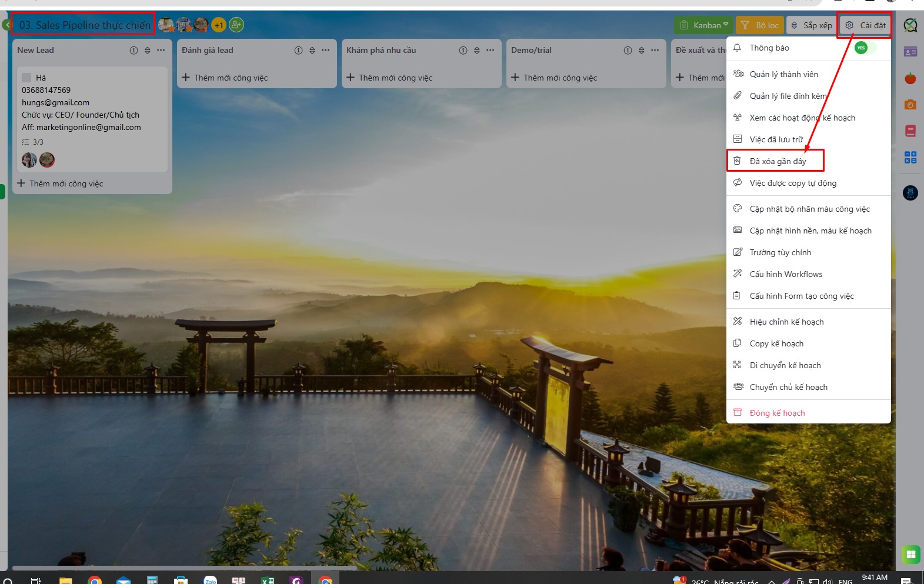Open info icon of Đánh giá lead column

pos(298,51)
